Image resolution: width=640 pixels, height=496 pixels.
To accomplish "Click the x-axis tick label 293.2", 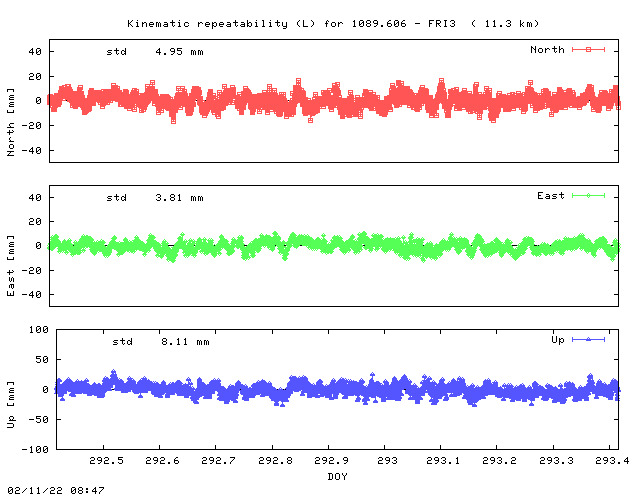I will pyautogui.click(x=499, y=460).
